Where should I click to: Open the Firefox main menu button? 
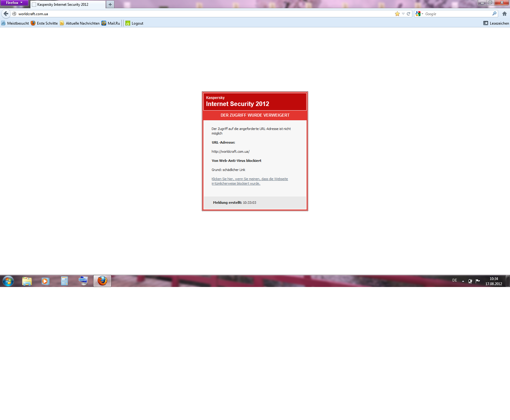point(14,3)
